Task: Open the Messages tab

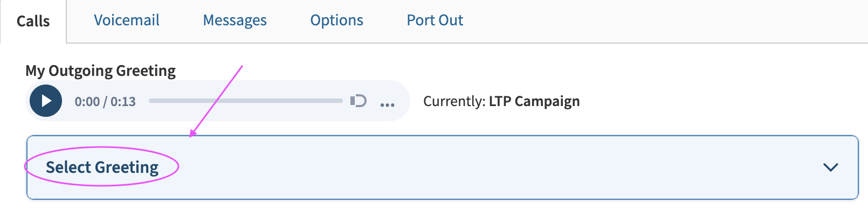Action: (235, 20)
